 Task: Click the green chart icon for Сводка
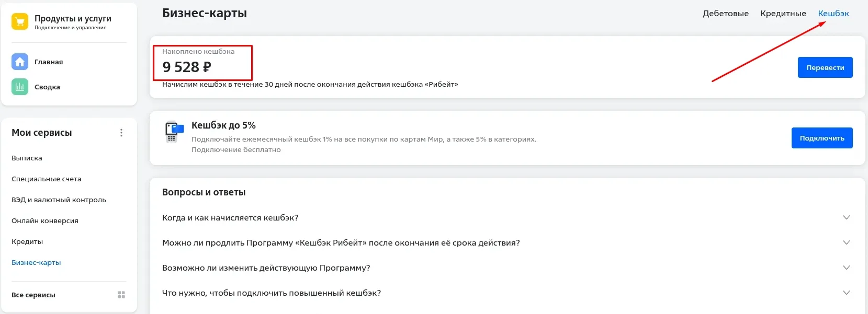coord(20,87)
